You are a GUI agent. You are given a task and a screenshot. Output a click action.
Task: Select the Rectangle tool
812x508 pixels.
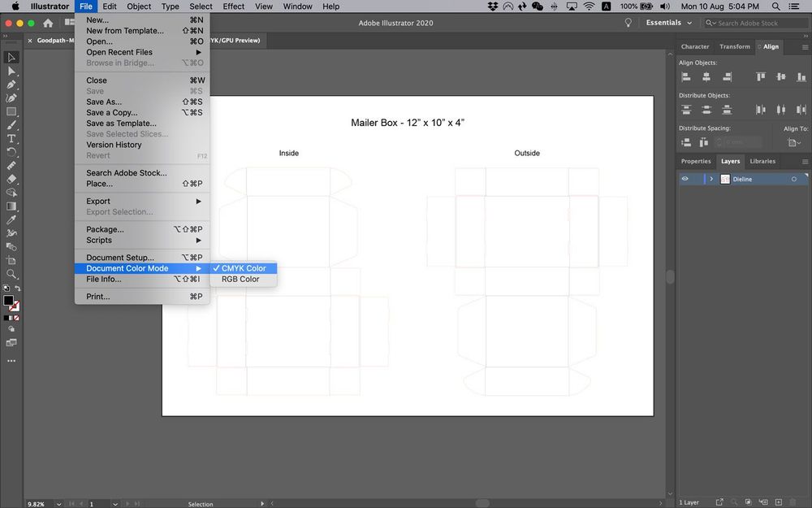[11, 111]
